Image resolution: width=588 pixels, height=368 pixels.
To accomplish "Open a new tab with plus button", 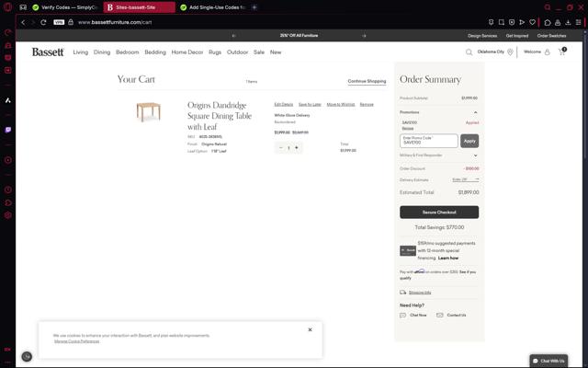I will [x=254, y=7].
